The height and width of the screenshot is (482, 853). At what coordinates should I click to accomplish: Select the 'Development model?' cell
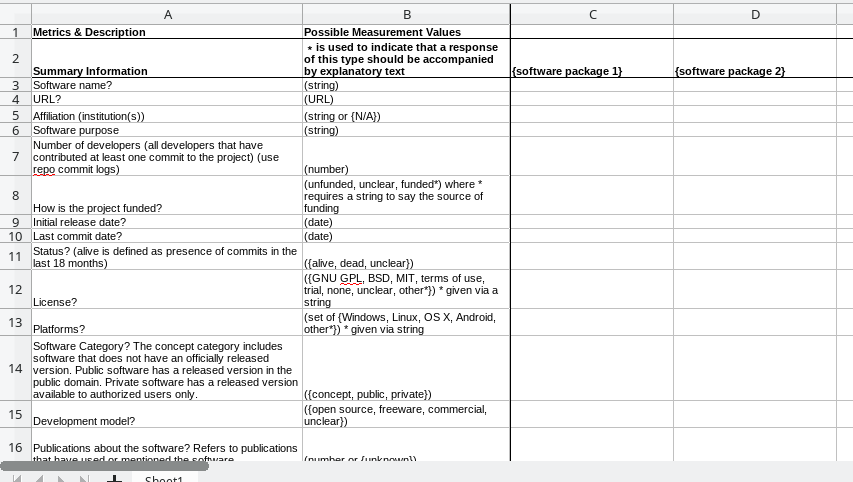point(167,415)
